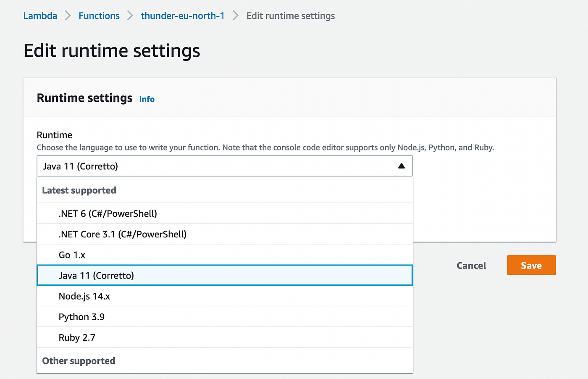Image resolution: width=588 pixels, height=379 pixels.
Task: Select the Go 1.x runtime
Action: coord(72,255)
